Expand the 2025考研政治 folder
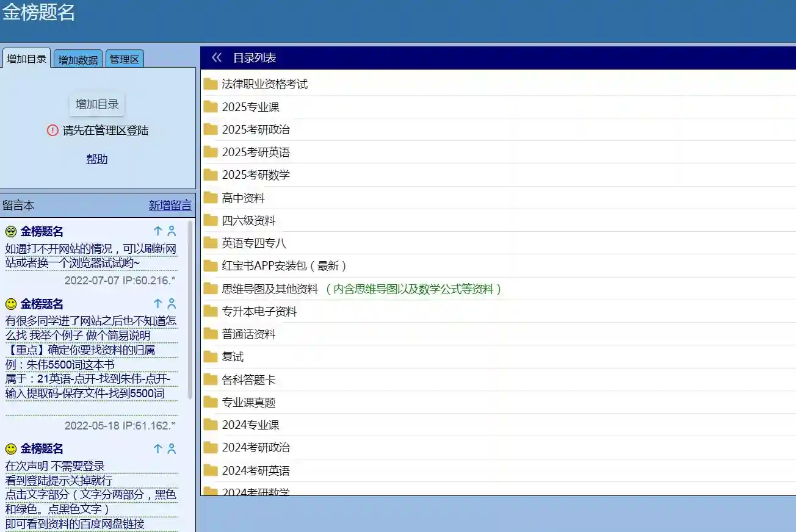Screen dimensions: 796x532 (x=256, y=129)
